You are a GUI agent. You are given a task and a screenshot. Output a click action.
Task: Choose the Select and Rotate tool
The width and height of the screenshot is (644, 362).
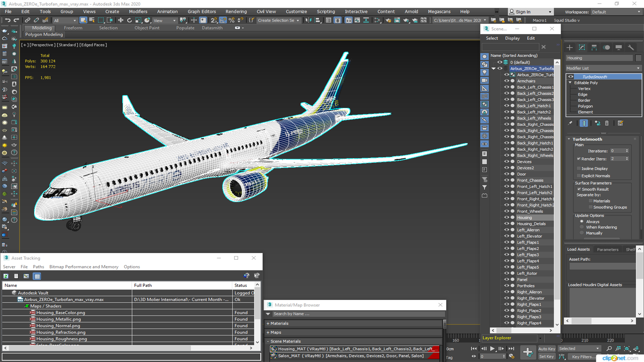129,20
